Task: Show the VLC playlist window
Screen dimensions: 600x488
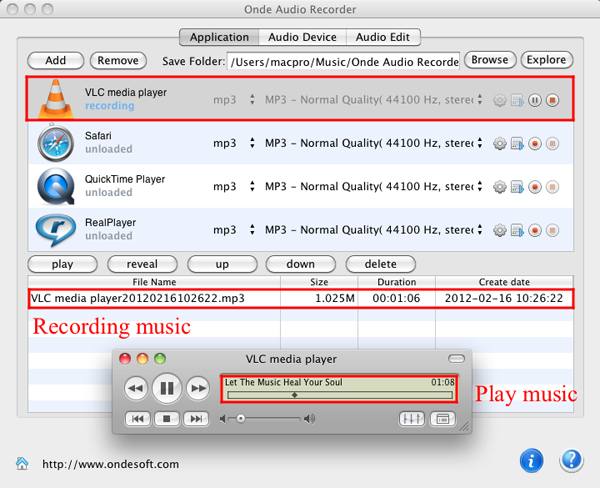Action: (x=440, y=419)
